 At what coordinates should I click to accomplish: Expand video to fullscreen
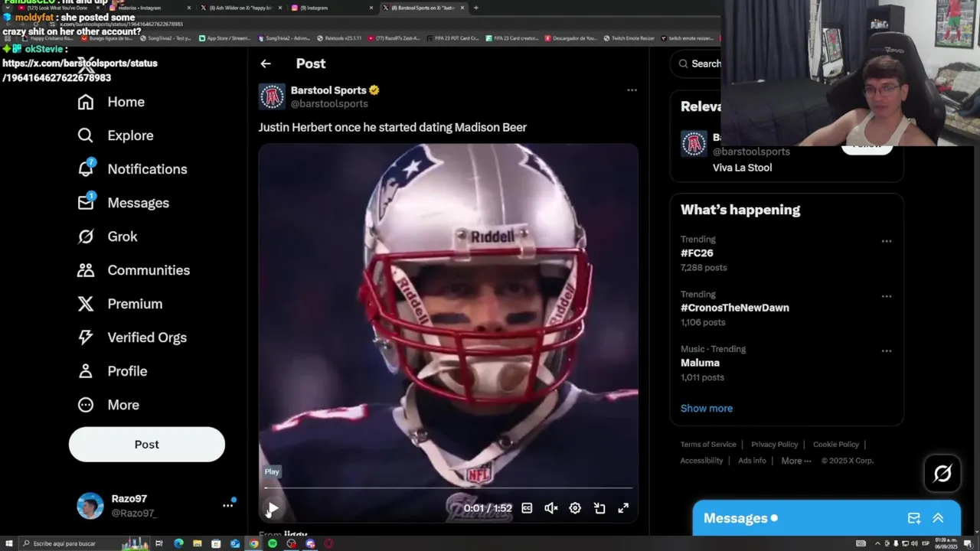(623, 508)
